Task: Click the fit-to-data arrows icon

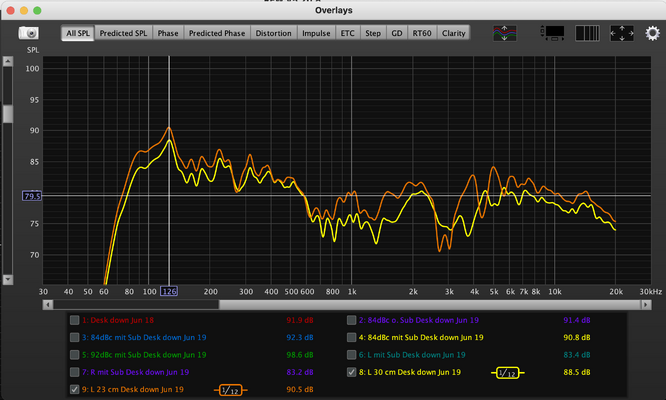Action: 621,33
